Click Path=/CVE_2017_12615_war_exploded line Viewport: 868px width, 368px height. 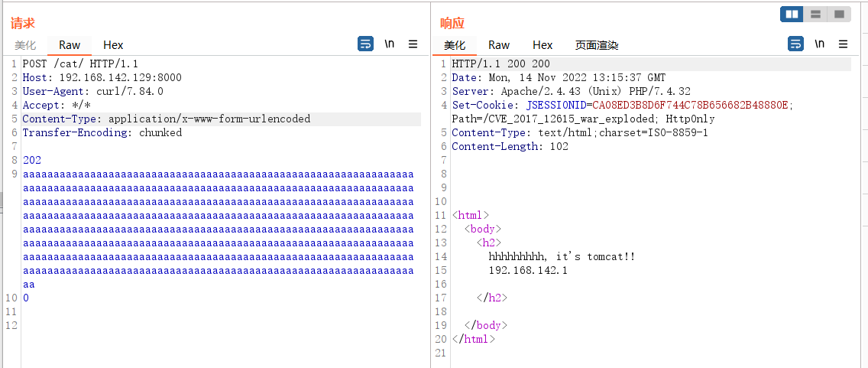(x=584, y=119)
